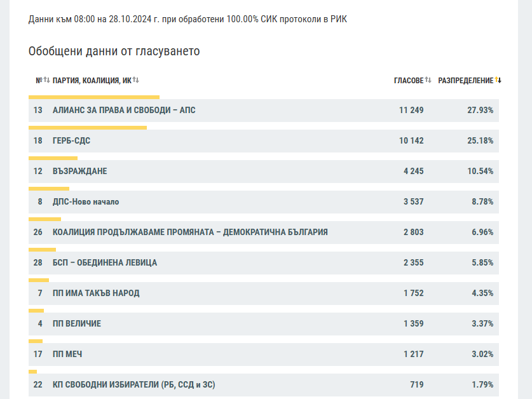Select the ГЕРБ-СДС party name

(71, 141)
